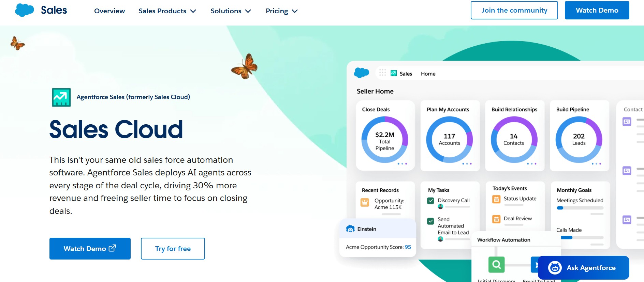Select the Home tab in mockup
This screenshot has height=282, width=644.
click(428, 74)
